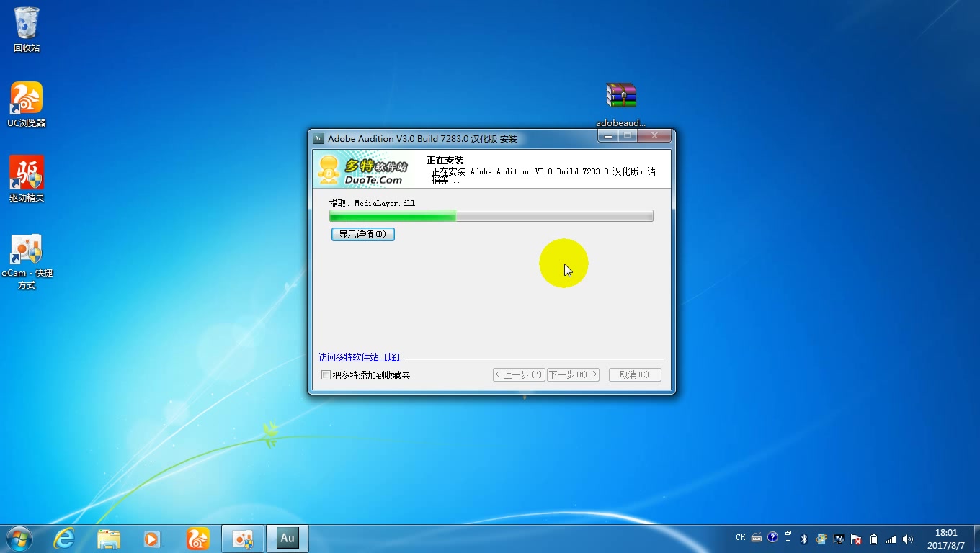Click the clock showing 18:01
The height and width of the screenshot is (553, 980).
945,539
